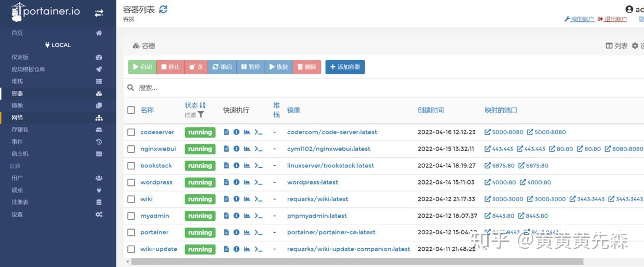Click the 添加容器 add container button
Viewport: 644px width, 267px height.
[345, 67]
